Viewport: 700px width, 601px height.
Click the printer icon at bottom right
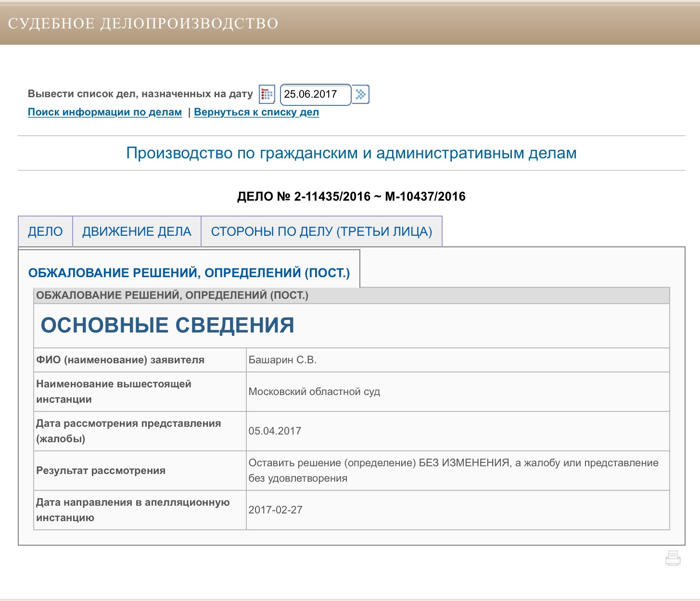pyautogui.click(x=673, y=558)
